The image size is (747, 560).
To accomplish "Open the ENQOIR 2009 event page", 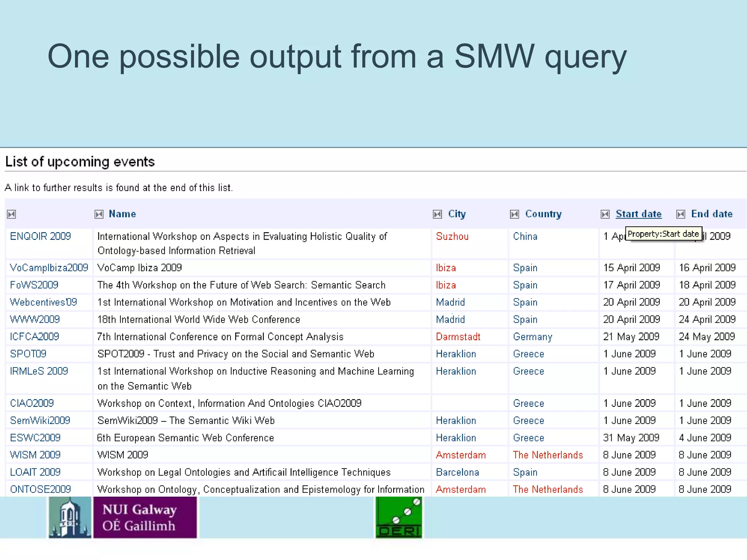I will click(x=40, y=236).
